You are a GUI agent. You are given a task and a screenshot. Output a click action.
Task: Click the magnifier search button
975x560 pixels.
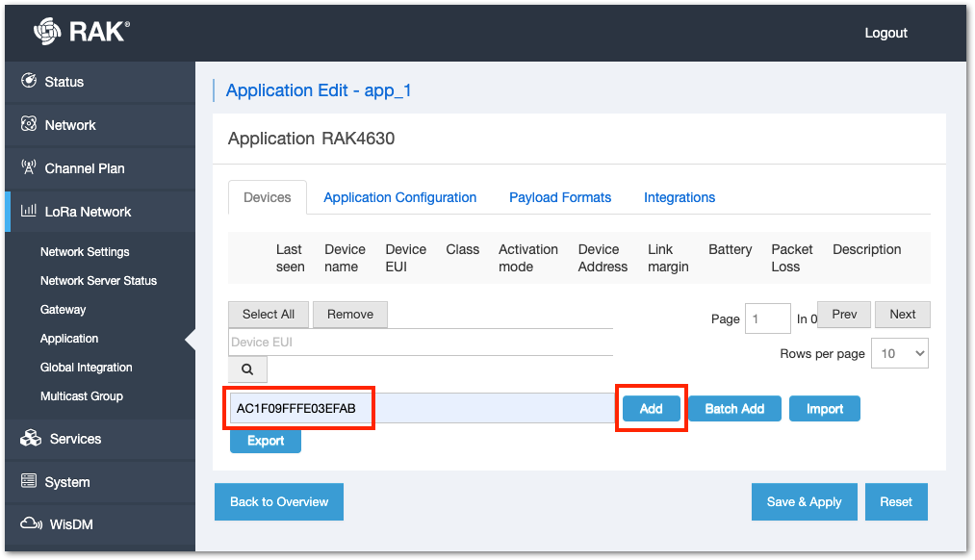247,369
